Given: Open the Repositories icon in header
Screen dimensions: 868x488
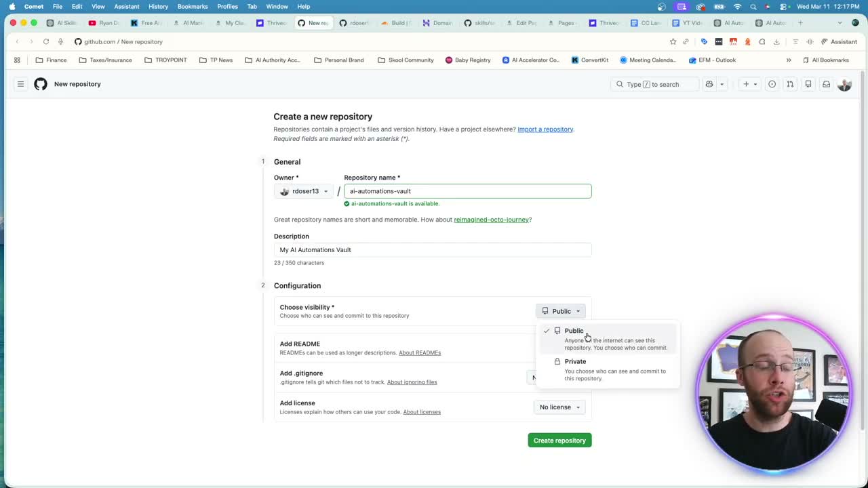Looking at the screenshot, I should pyautogui.click(x=808, y=84).
